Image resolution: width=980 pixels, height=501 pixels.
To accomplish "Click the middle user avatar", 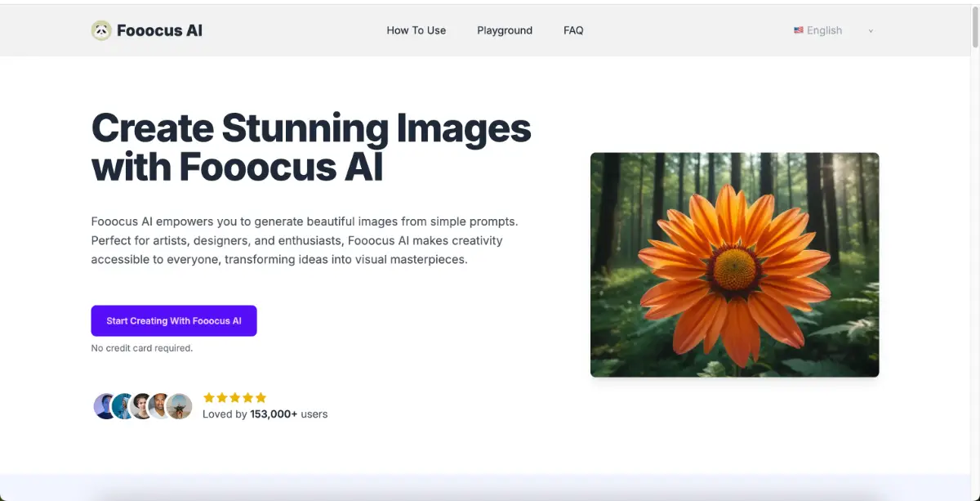I will coord(140,405).
